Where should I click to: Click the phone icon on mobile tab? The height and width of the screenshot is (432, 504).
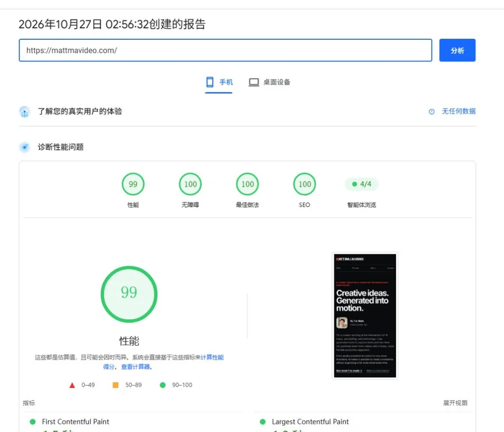pos(210,82)
